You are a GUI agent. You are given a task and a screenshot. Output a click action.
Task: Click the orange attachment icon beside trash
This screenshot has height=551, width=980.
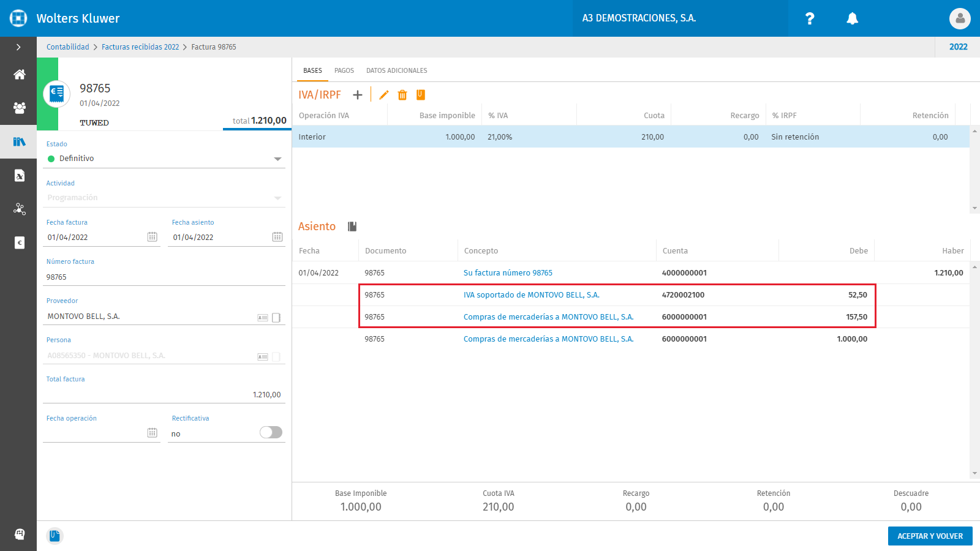pos(421,95)
